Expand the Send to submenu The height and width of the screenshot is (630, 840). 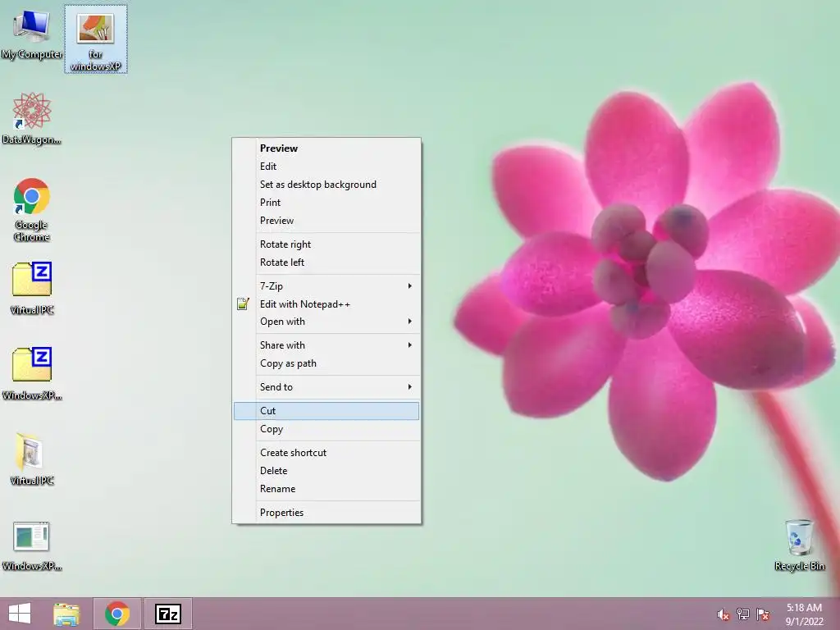[326, 387]
